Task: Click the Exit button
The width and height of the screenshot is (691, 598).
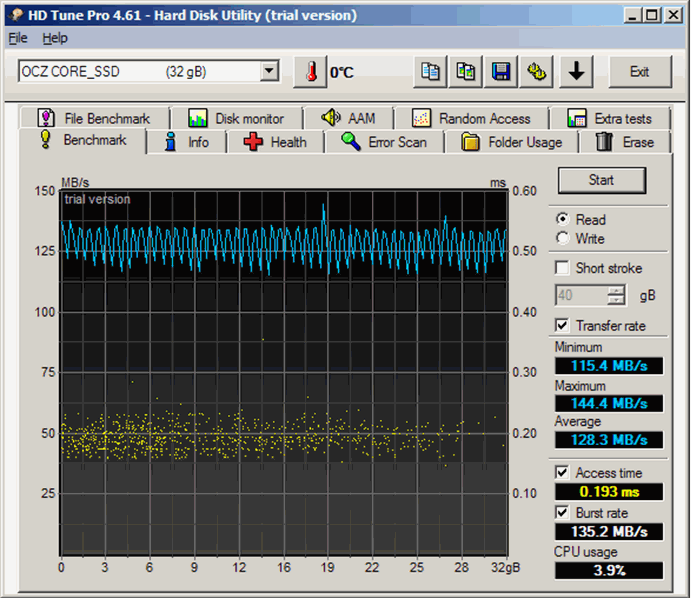Action: click(x=640, y=71)
